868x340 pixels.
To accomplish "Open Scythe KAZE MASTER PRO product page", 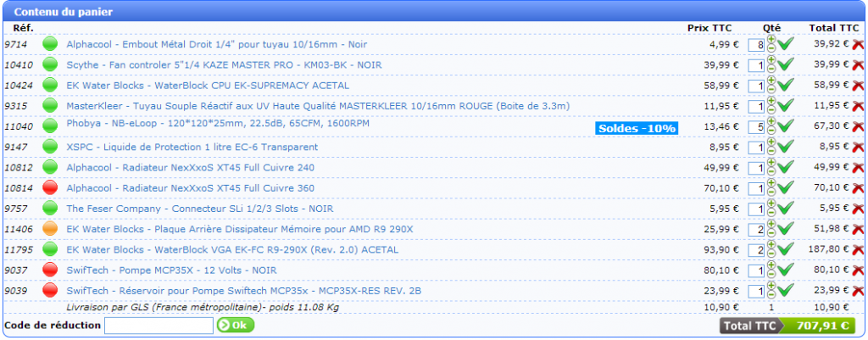I will click(x=224, y=64).
